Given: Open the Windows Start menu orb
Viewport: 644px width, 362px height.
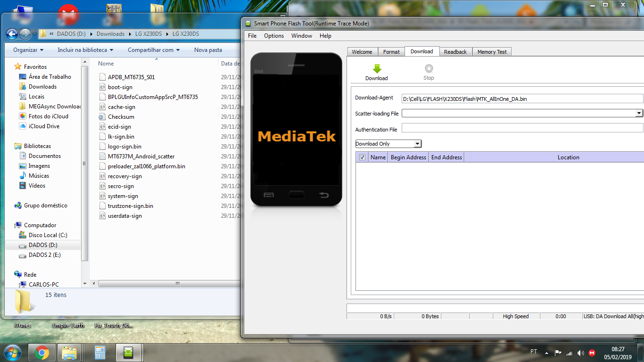Looking at the screenshot, I should point(12,352).
